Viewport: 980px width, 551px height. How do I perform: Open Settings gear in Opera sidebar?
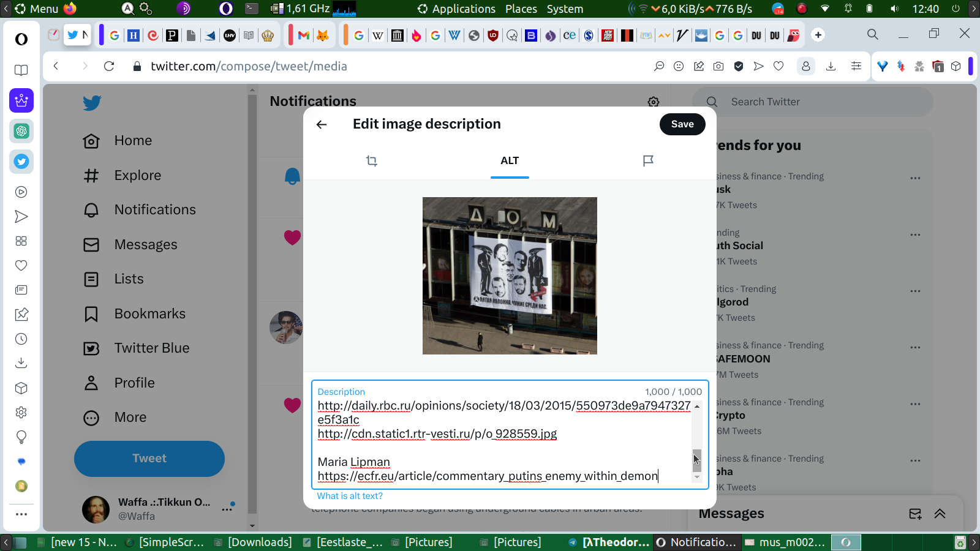click(x=21, y=413)
